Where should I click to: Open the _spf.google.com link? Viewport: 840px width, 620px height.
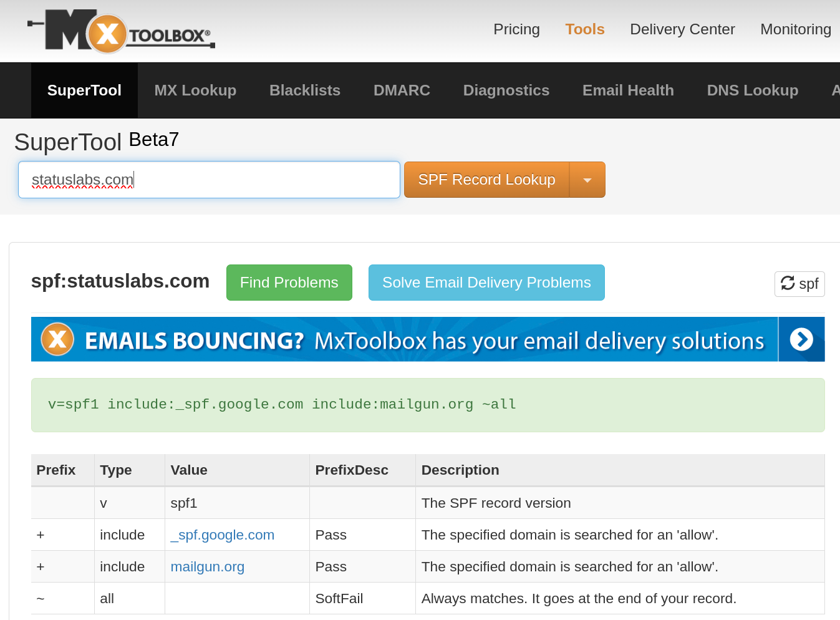click(x=223, y=535)
